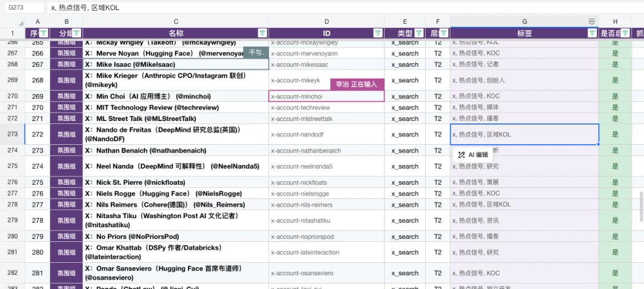The width and height of the screenshot is (644, 289).
Task: Open the filter on the 是否启 column header
Action: click(x=625, y=33)
